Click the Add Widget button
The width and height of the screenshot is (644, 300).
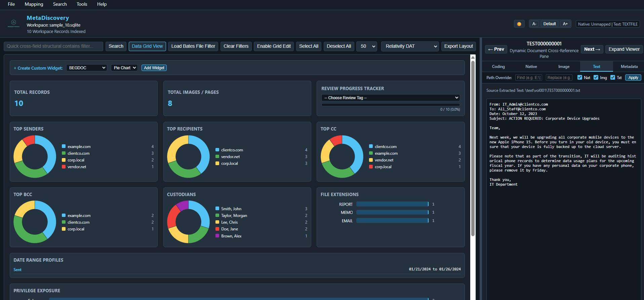(x=154, y=68)
